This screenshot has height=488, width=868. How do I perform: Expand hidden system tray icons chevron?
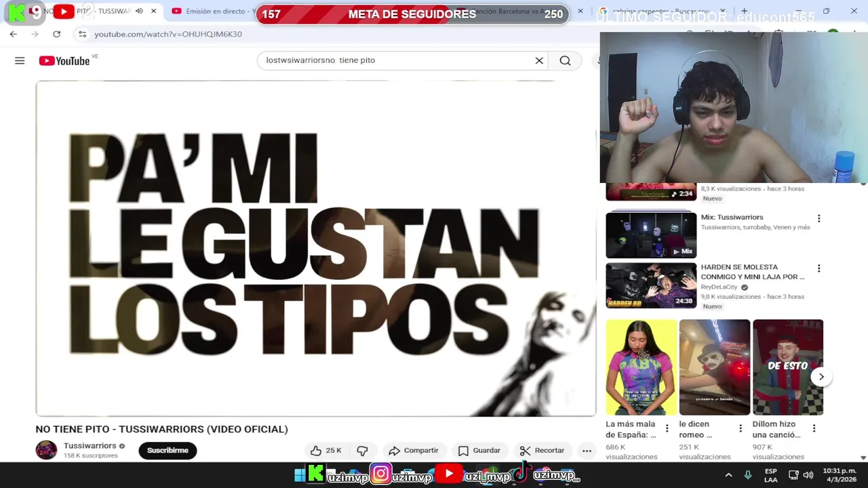tap(728, 475)
